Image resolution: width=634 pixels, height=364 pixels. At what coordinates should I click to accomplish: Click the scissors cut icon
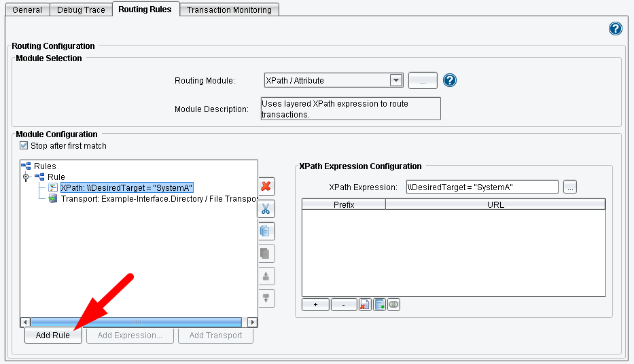(266, 208)
